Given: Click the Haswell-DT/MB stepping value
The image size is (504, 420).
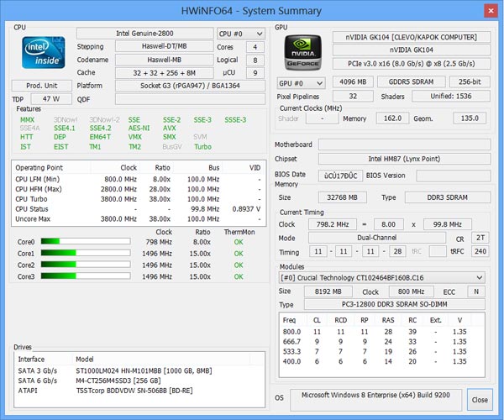Looking at the screenshot, I should (165, 46).
